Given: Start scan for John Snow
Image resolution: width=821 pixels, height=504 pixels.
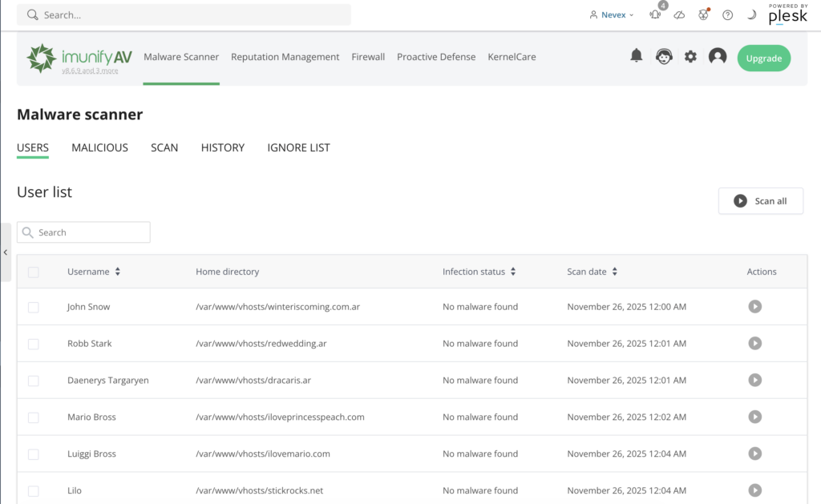Looking at the screenshot, I should tap(754, 307).
